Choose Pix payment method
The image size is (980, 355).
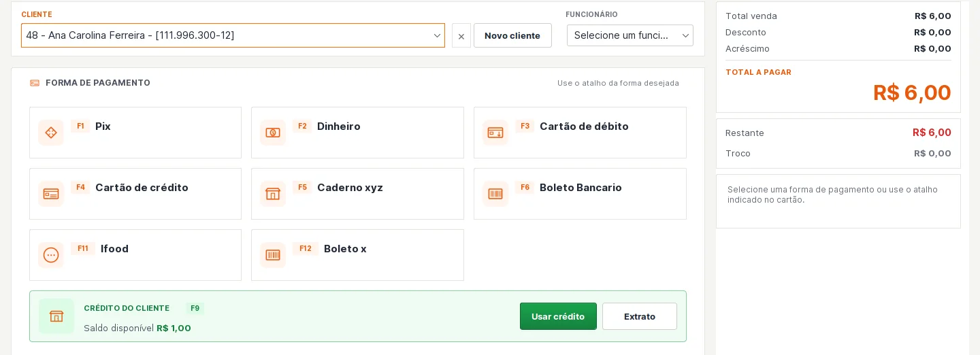tap(135, 133)
